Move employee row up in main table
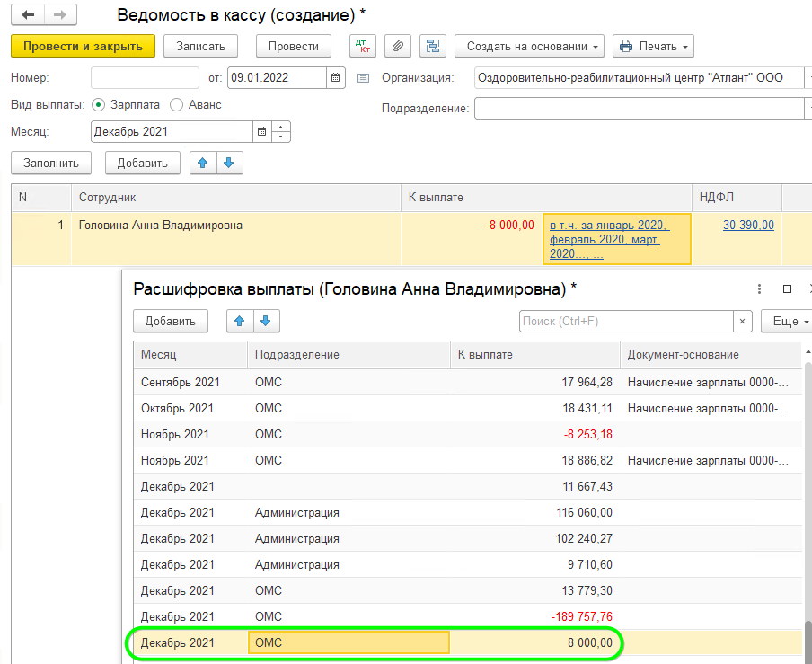Viewport: 812px width, 664px height. click(x=203, y=163)
